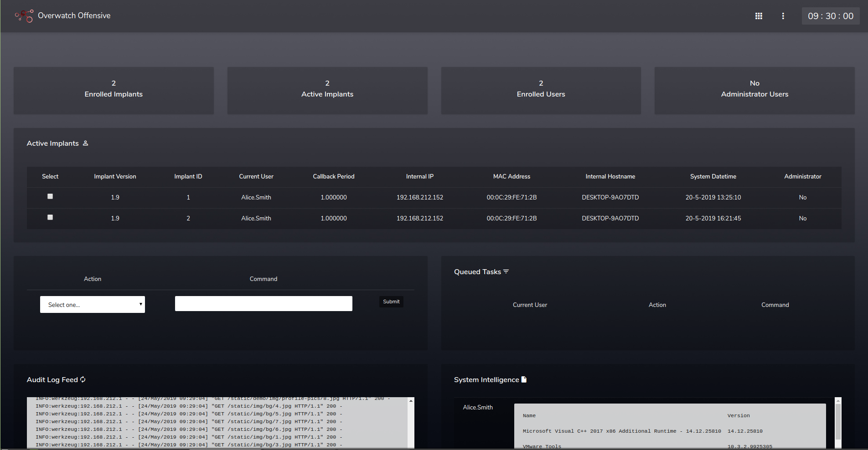
Task: Click the Queued Tasks Action header
Action: click(657, 305)
